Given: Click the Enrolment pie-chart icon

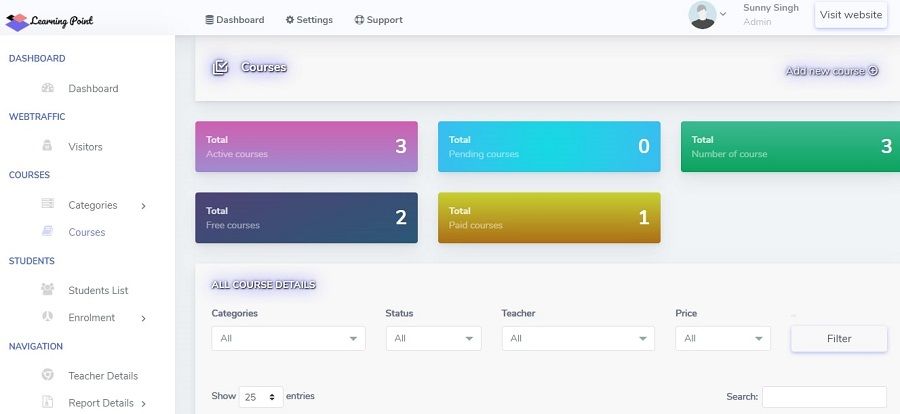Looking at the screenshot, I should pyautogui.click(x=48, y=316).
